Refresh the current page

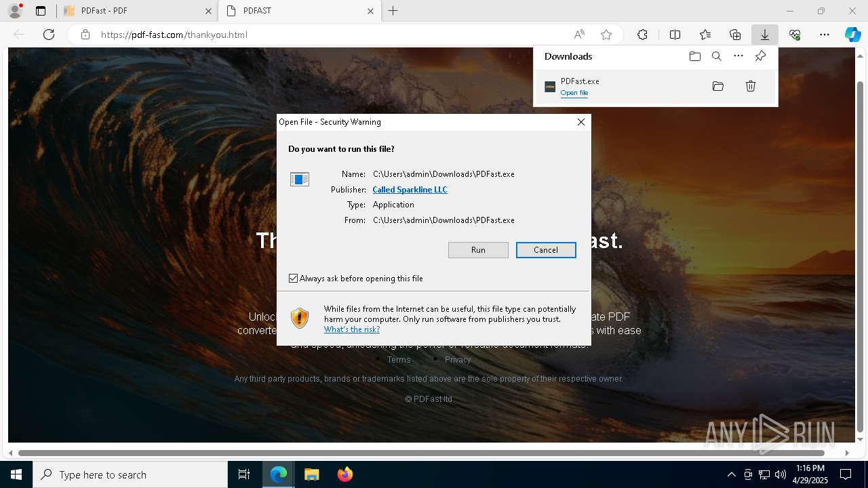(49, 35)
